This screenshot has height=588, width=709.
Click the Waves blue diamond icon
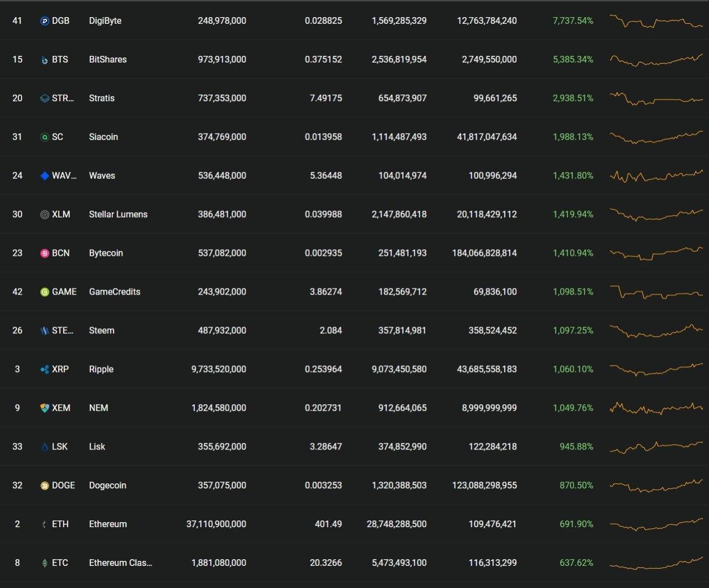coord(45,176)
